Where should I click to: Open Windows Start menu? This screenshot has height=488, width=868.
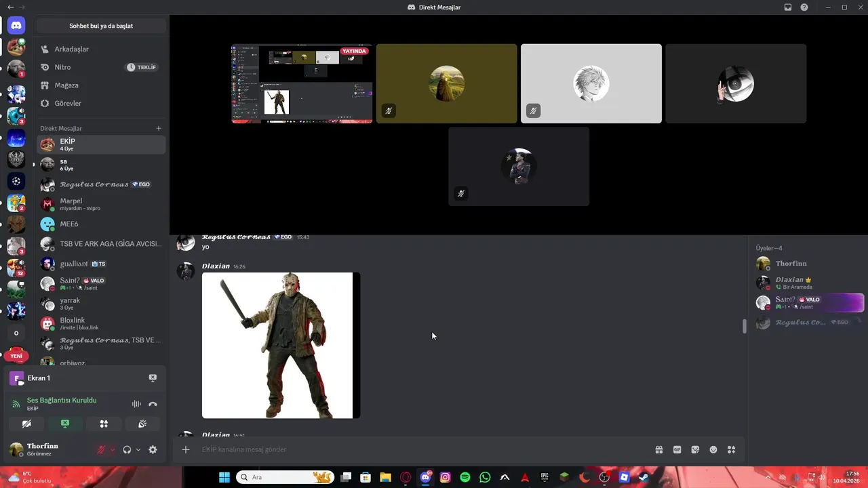tap(224, 477)
